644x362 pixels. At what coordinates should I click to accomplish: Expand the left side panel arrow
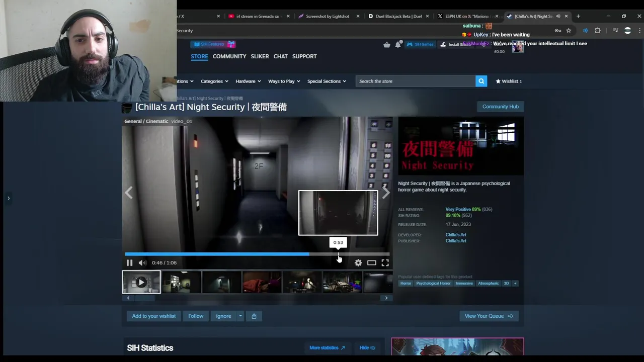(x=8, y=198)
